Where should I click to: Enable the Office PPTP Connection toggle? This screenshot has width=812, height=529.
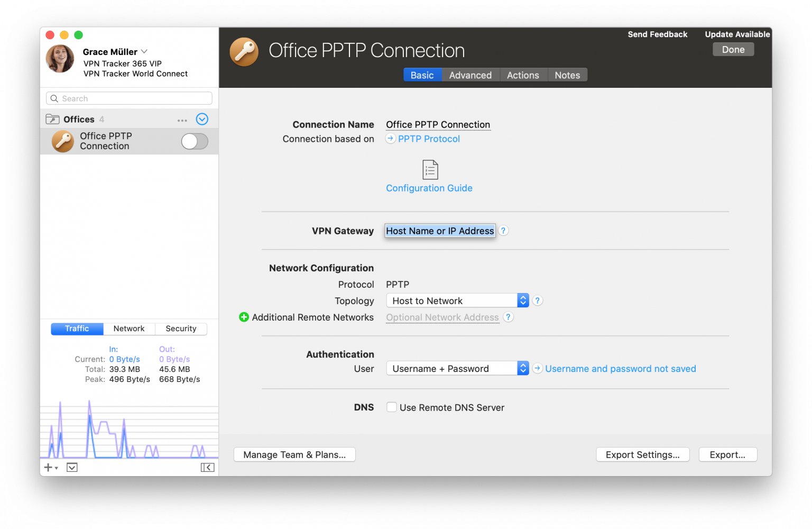click(194, 141)
